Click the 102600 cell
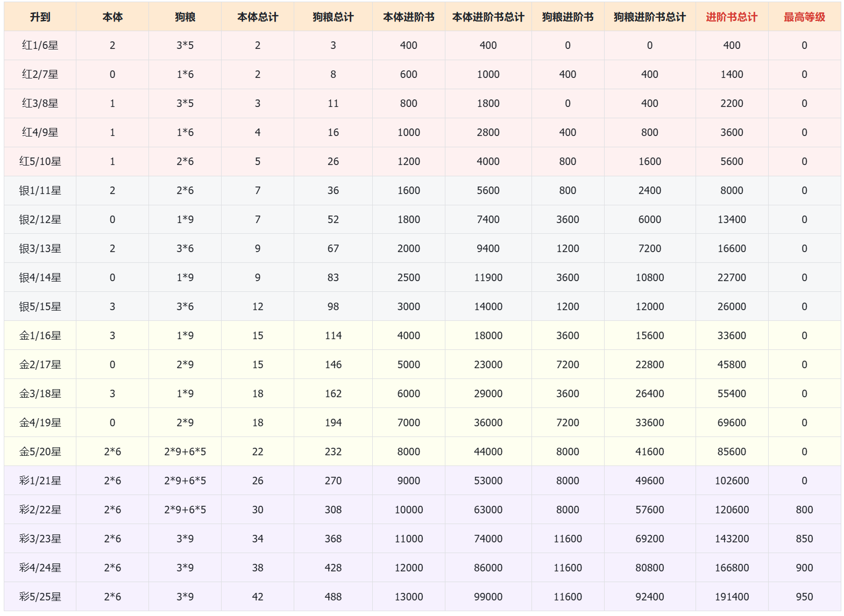The image size is (844, 616). (732, 481)
